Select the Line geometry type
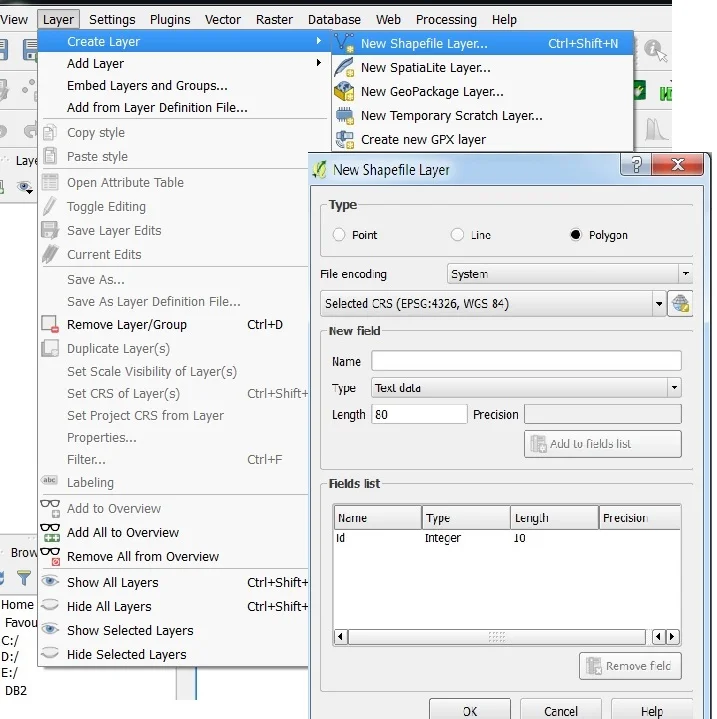The width and height of the screenshot is (717, 719). point(457,235)
